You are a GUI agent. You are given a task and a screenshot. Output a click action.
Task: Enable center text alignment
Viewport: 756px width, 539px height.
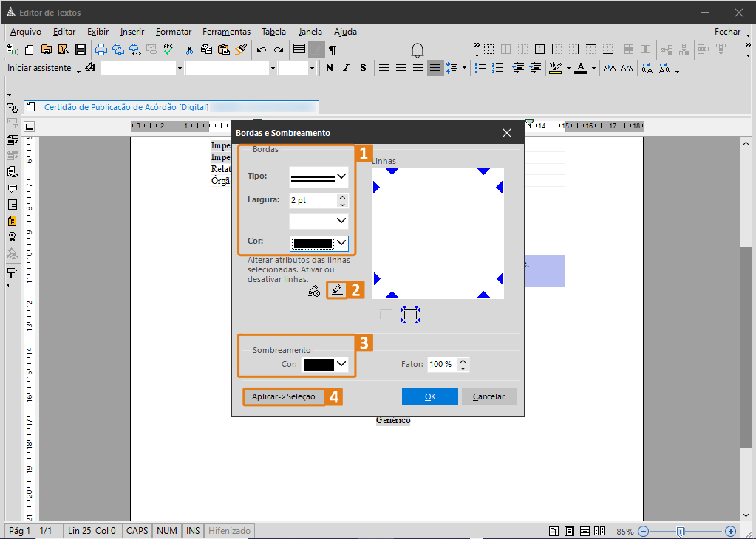(401, 69)
